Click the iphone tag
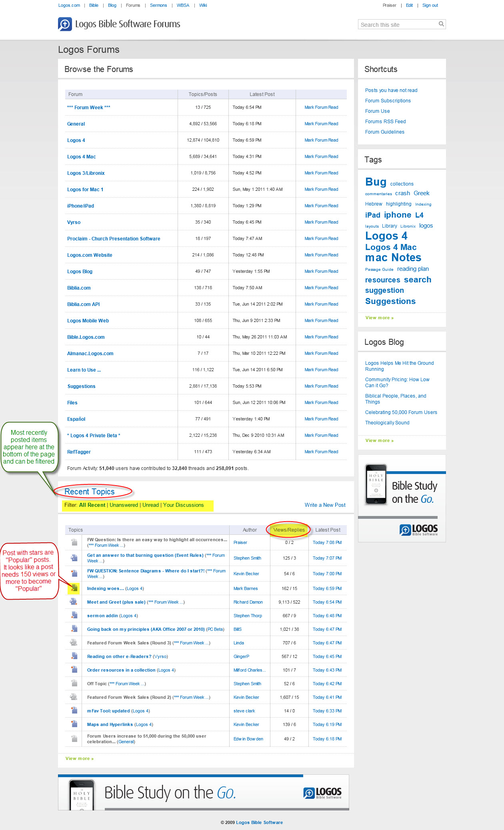This screenshot has height=830, width=504. (398, 215)
